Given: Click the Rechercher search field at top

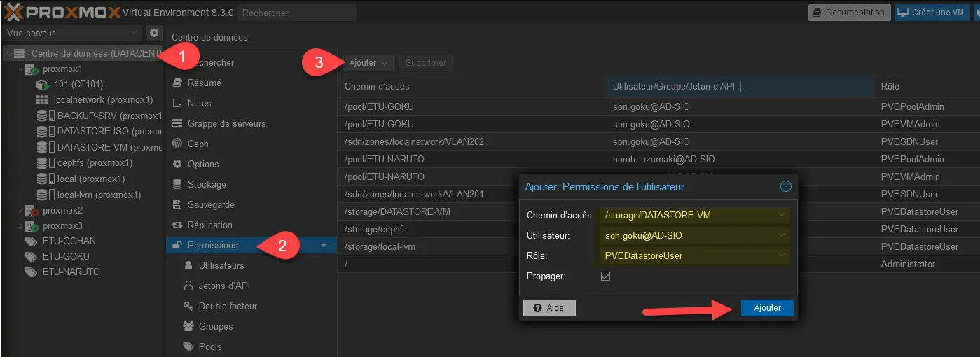Looking at the screenshot, I should click(296, 13).
